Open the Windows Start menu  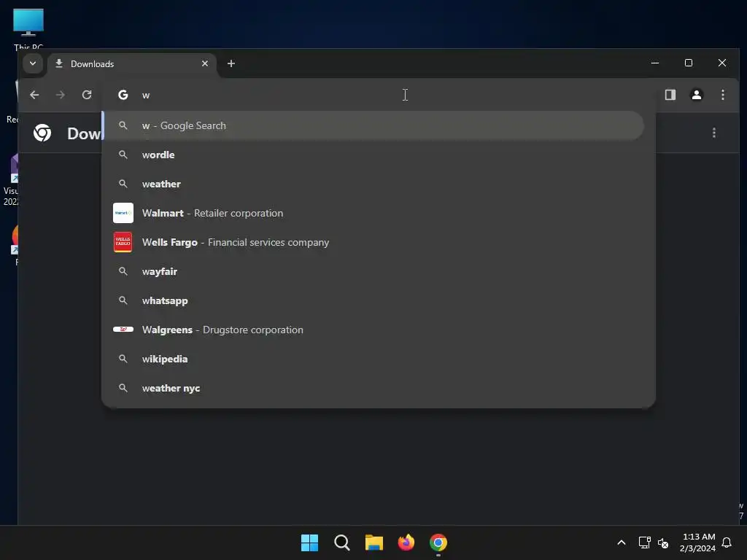click(309, 542)
